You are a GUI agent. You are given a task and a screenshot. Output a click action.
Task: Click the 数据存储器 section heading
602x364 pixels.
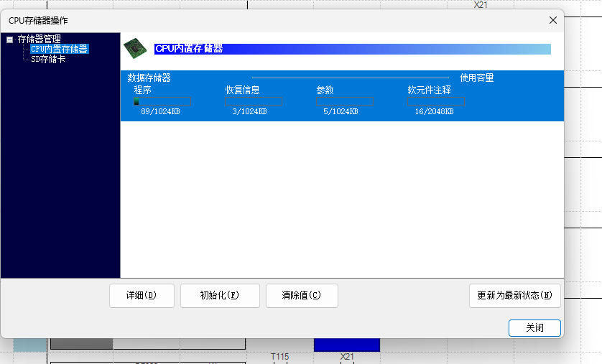tap(149, 78)
